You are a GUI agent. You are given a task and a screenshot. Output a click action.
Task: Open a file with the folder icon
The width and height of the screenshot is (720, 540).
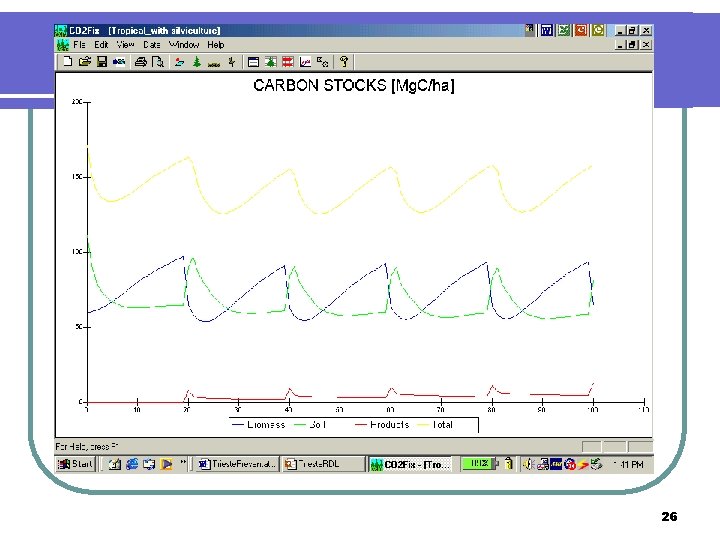point(84,62)
